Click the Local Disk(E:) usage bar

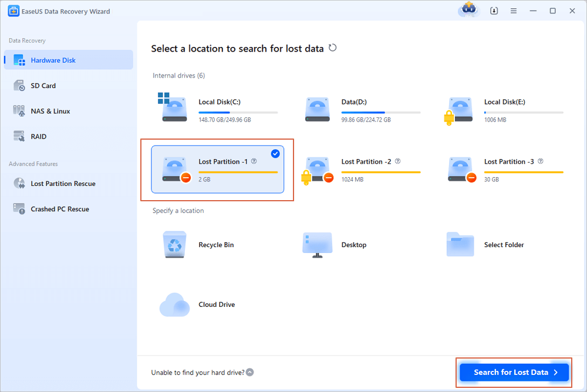tap(524, 112)
